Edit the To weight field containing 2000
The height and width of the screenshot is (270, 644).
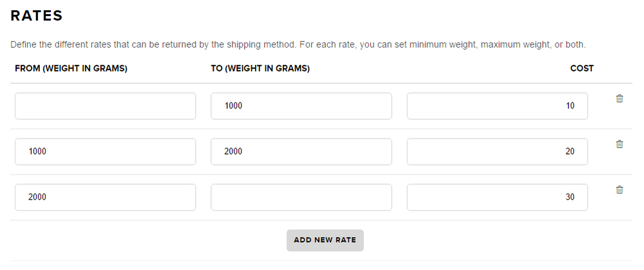(301, 152)
